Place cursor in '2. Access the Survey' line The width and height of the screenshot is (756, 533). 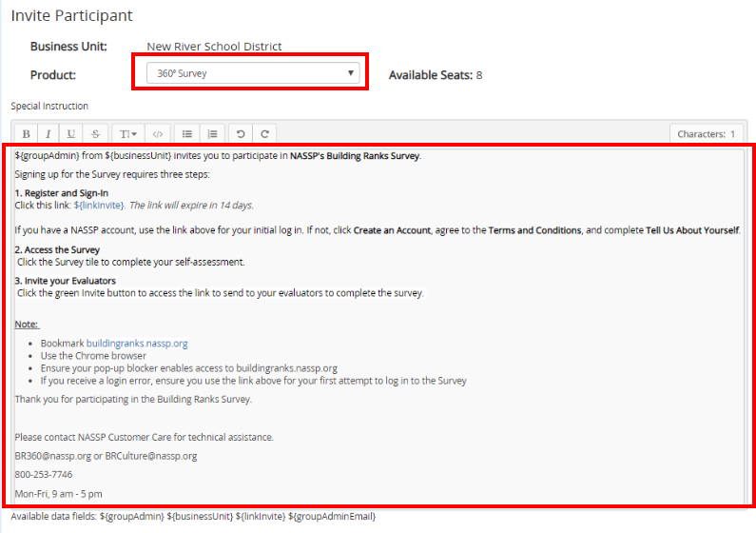pyautogui.click(x=57, y=249)
